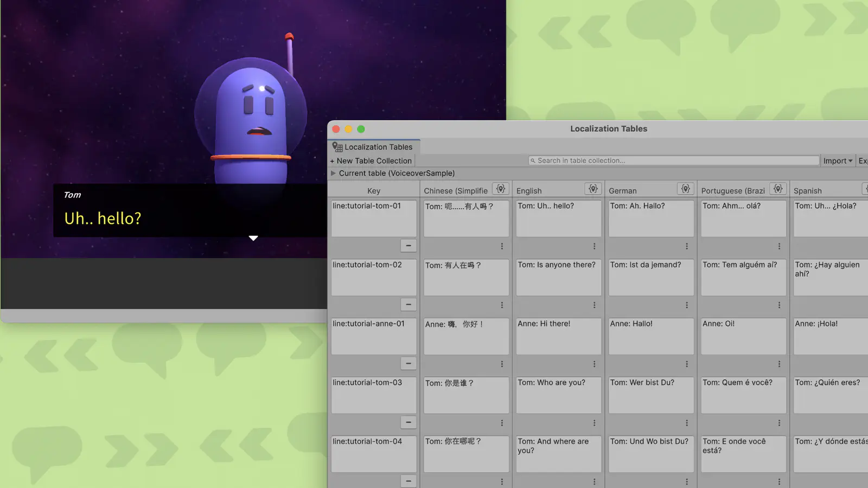Screen dimensions: 868x488
Task: Edit the English "Tom: Is anyone there?" cell
Action: 558,277
